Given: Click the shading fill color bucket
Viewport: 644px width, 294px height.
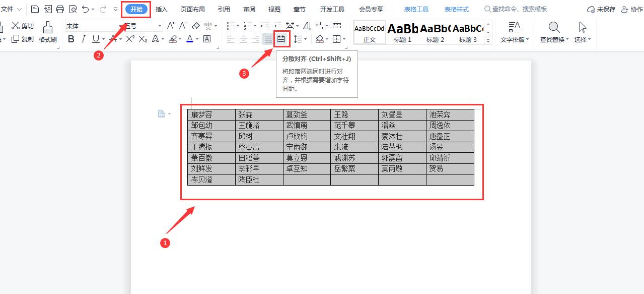Looking at the screenshot, I should click(x=319, y=39).
